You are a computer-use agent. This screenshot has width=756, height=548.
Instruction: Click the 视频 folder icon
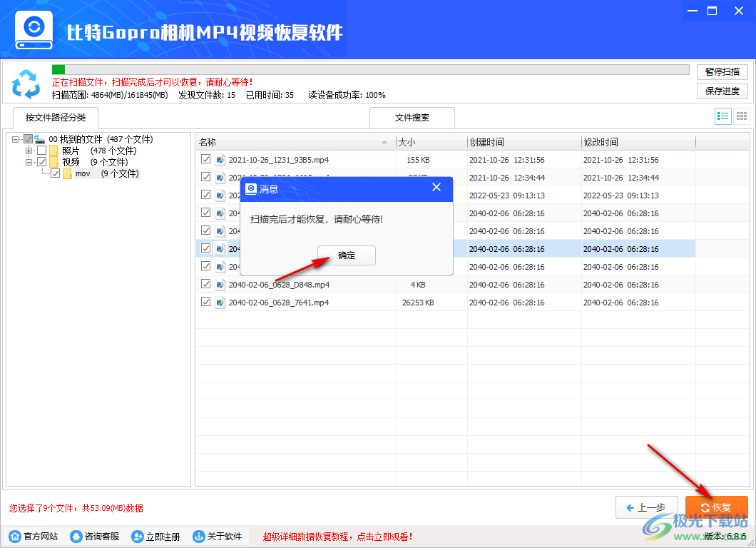click(53, 162)
